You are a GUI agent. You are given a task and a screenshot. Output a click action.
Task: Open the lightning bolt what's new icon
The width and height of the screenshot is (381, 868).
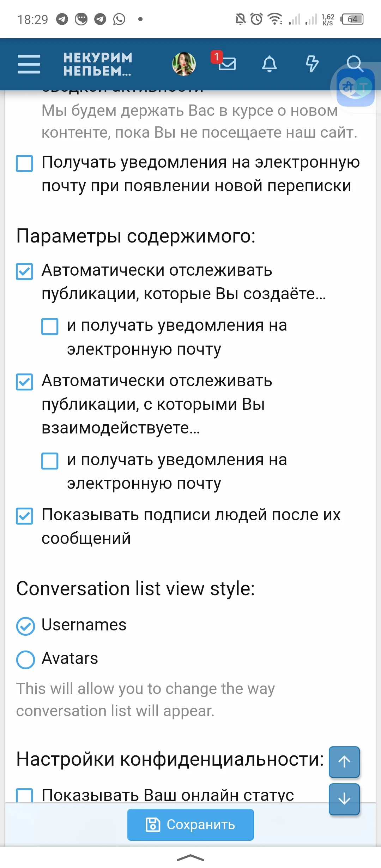click(x=312, y=64)
